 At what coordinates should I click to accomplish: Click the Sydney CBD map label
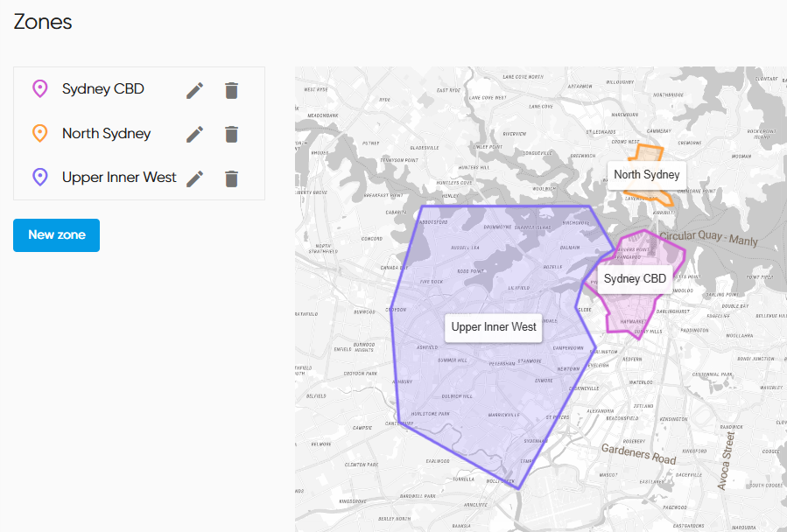[x=635, y=279]
